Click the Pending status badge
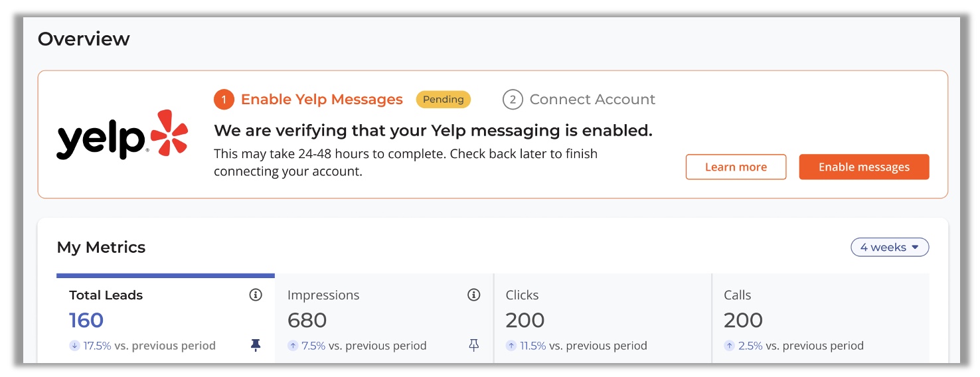Viewport: 980px width, 377px height. (x=444, y=100)
